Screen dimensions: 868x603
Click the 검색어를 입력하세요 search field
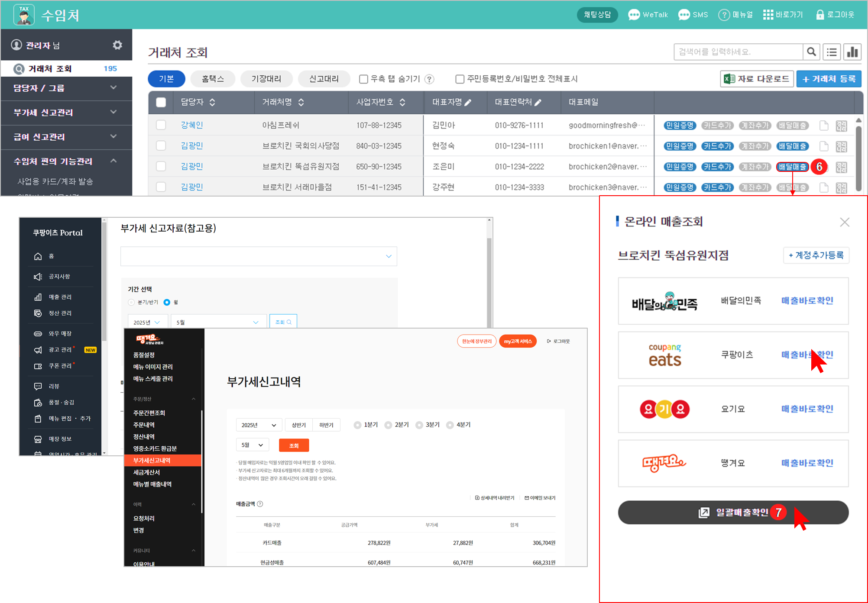738,52
